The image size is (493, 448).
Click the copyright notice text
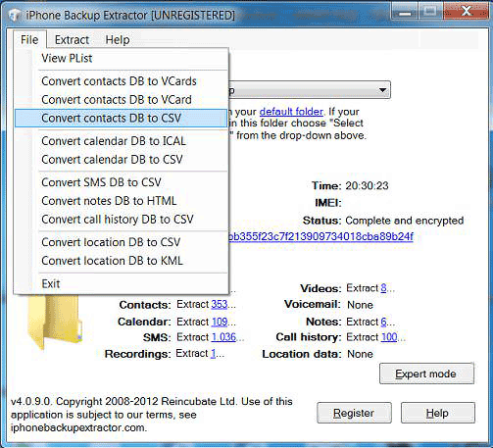pos(152,415)
